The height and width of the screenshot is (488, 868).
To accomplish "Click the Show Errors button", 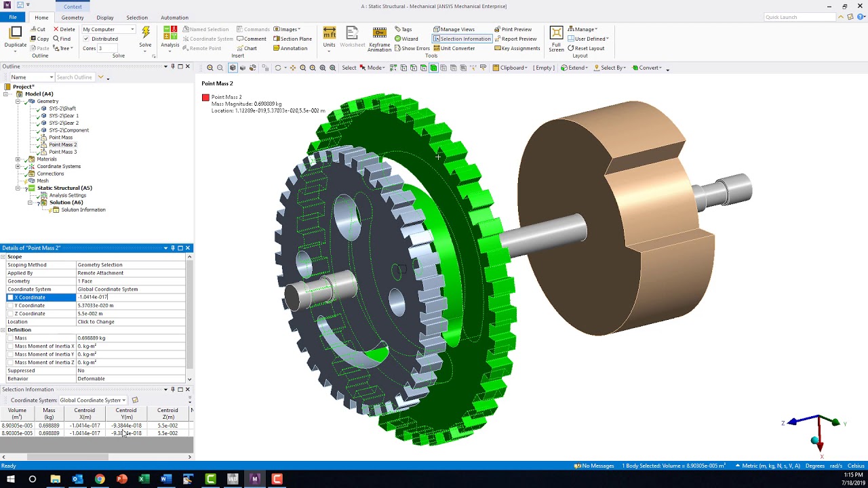I will pyautogui.click(x=412, y=48).
